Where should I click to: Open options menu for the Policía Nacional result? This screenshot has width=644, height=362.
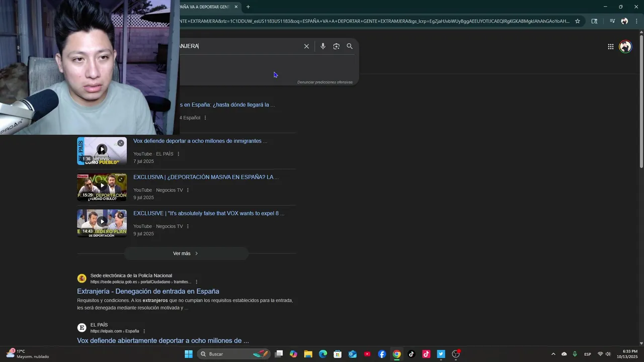[196, 282]
